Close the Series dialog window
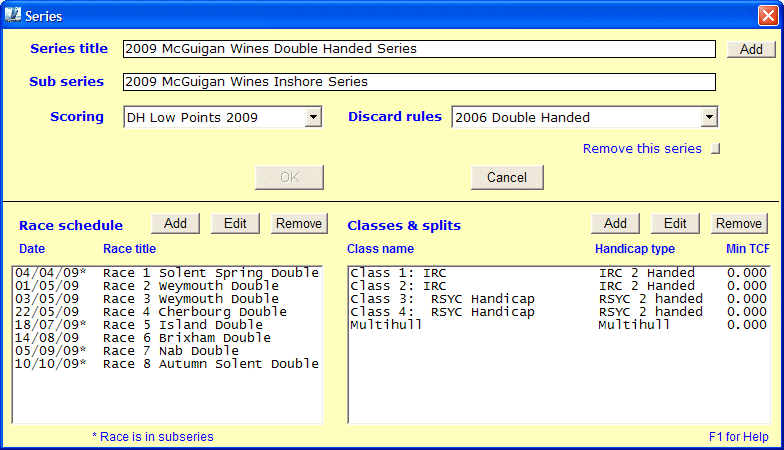The image size is (784, 450). pos(768,16)
